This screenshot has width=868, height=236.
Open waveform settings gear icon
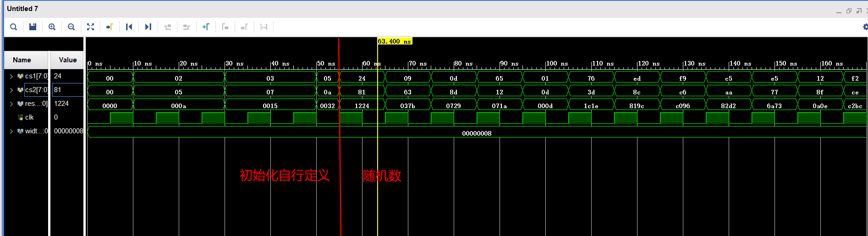coord(865,27)
